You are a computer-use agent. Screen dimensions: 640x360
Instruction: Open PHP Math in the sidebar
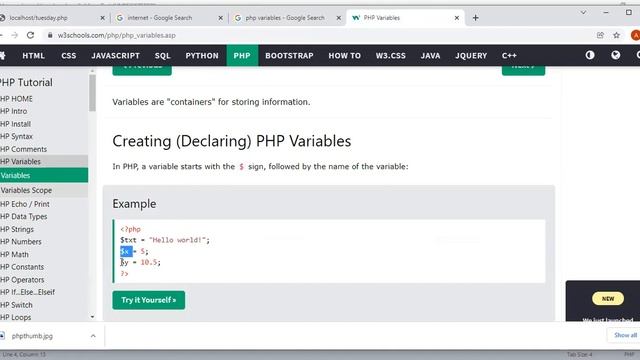[x=44, y=254]
